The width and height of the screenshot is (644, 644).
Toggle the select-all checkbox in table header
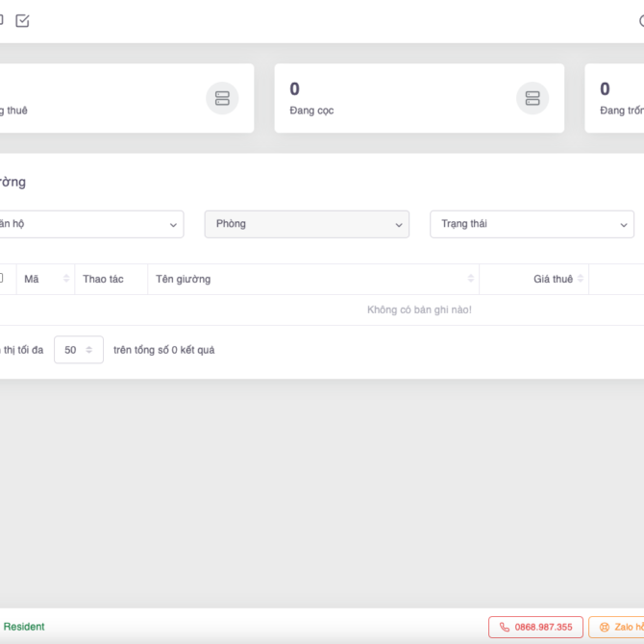(1, 279)
